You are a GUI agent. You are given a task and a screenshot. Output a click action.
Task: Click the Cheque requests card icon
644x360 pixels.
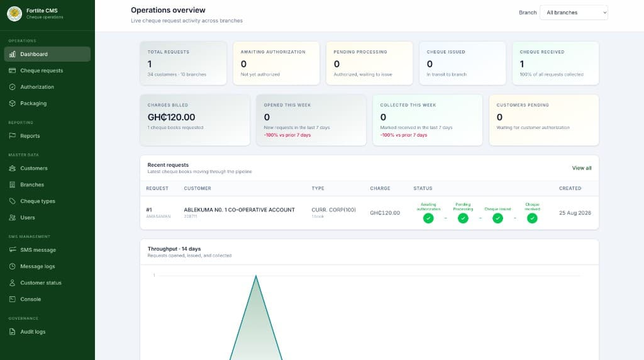point(13,70)
